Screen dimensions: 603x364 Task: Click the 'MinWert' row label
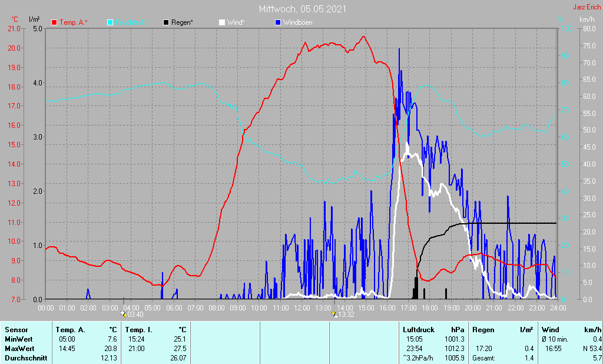click(18, 339)
